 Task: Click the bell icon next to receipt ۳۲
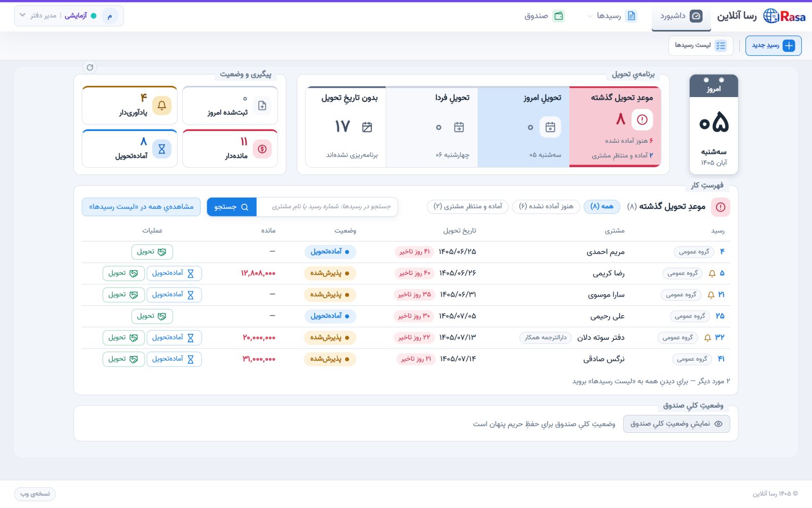pos(707,338)
